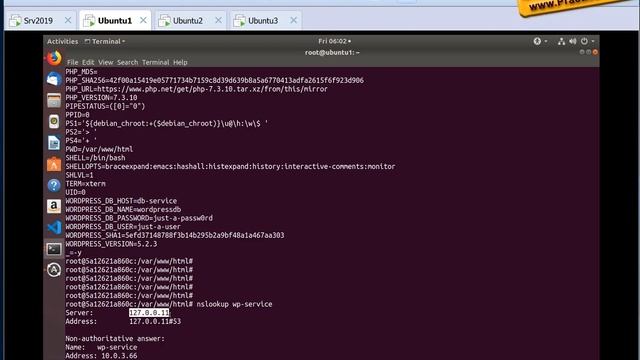Click the Address: 127.0.0.11#53 line
Screen dimensions: 640x360
pyautogui.click(x=123, y=321)
